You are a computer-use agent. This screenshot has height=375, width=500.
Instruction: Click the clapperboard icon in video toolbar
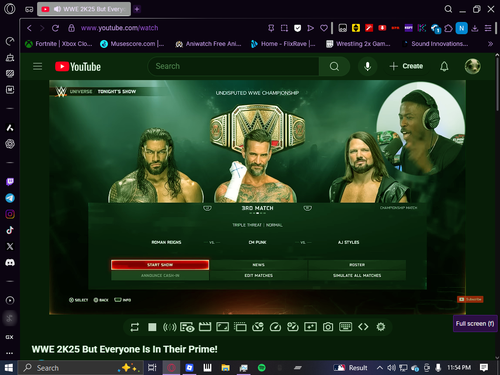[x=205, y=327]
